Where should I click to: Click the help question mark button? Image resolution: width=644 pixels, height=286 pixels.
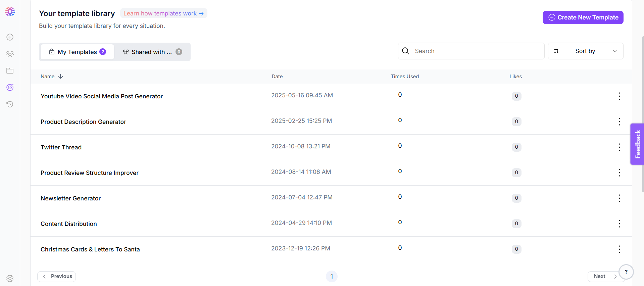click(x=626, y=272)
